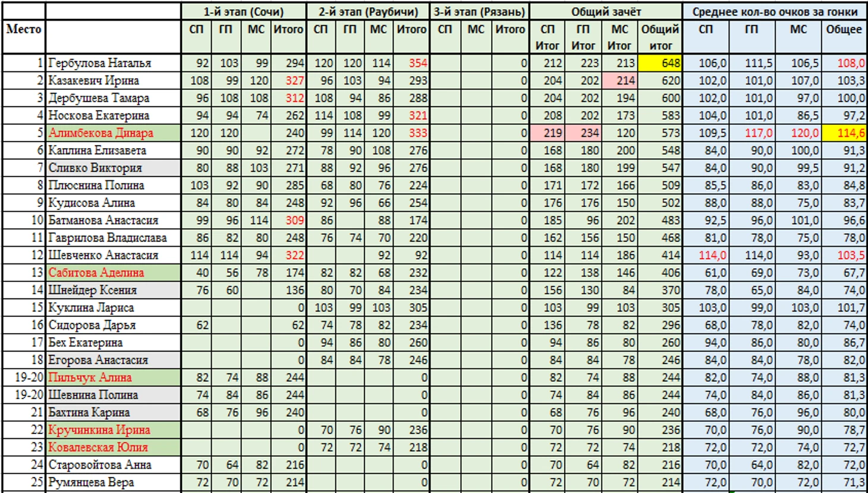Select the red name Ковалевская Юлия
Image resolution: width=868 pixels, height=493 pixels.
[x=113, y=447]
